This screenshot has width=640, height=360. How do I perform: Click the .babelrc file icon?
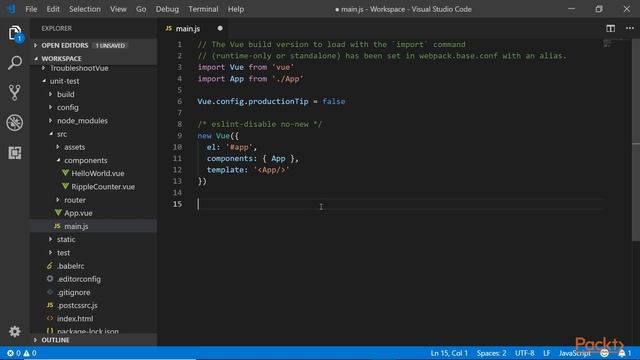tap(50, 266)
